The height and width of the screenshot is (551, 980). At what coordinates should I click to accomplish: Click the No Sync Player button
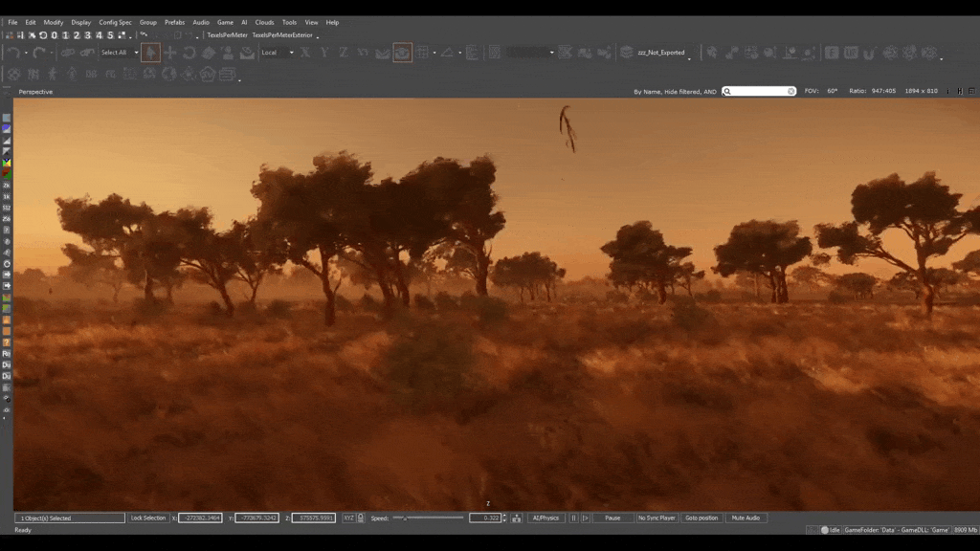pos(657,518)
